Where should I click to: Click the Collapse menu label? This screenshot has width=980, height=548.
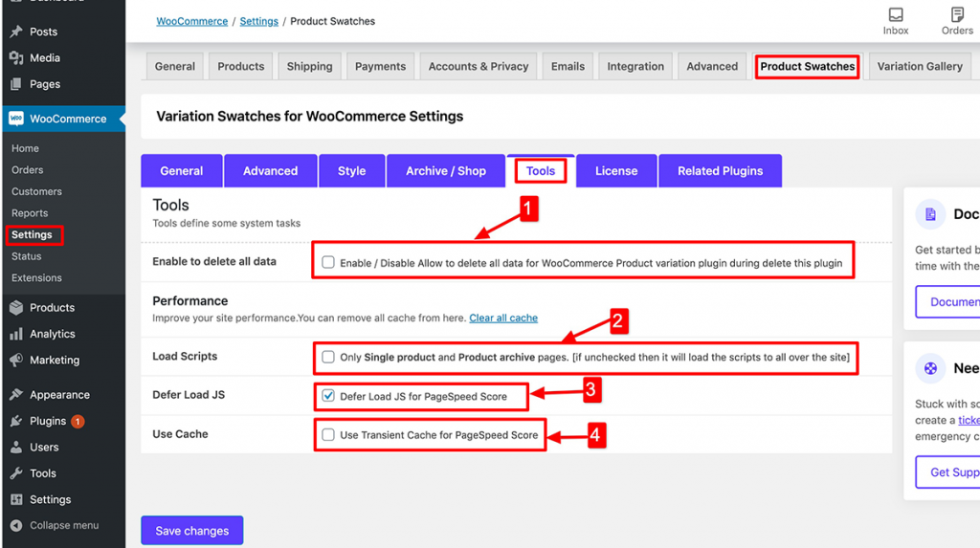point(64,525)
